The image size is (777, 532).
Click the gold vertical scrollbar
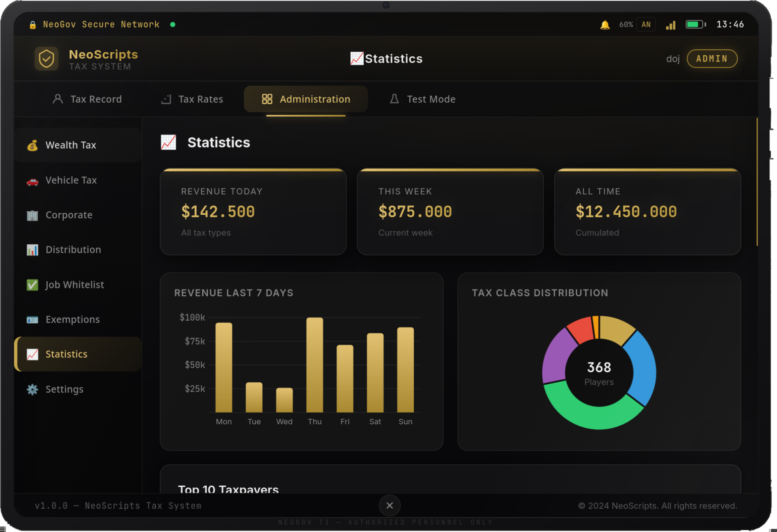tap(757, 182)
